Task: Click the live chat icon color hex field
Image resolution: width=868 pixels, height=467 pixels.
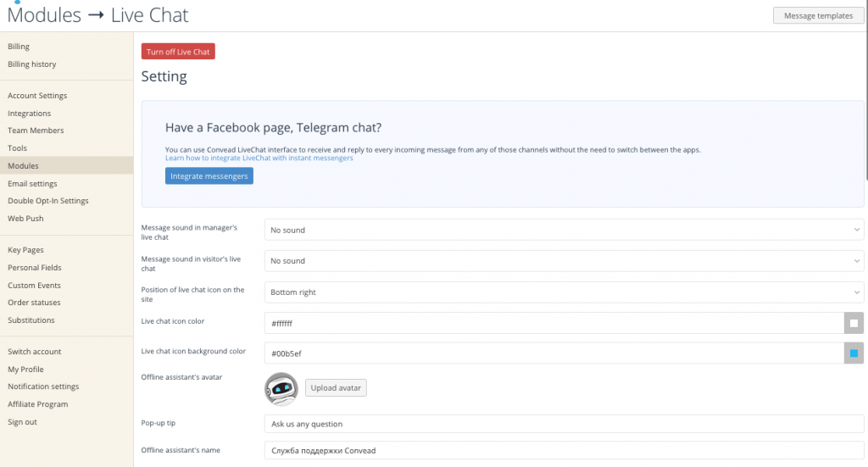Action: pyautogui.click(x=554, y=323)
